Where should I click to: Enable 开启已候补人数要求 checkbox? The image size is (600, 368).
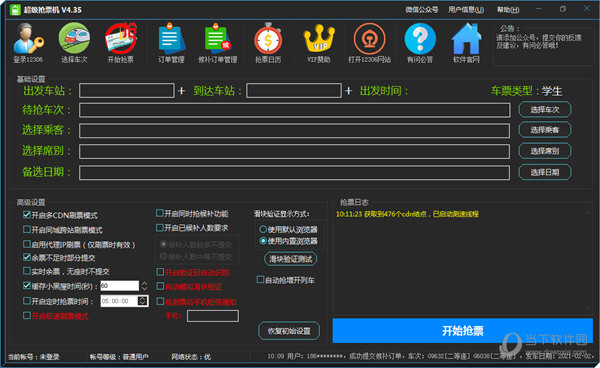coord(160,228)
